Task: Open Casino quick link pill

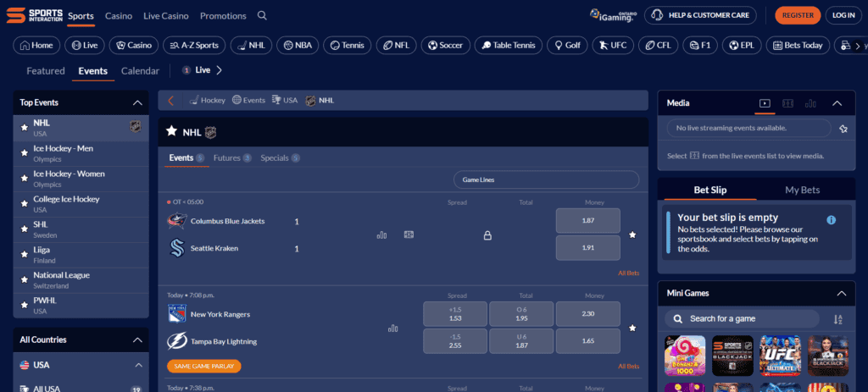Action: tap(133, 46)
